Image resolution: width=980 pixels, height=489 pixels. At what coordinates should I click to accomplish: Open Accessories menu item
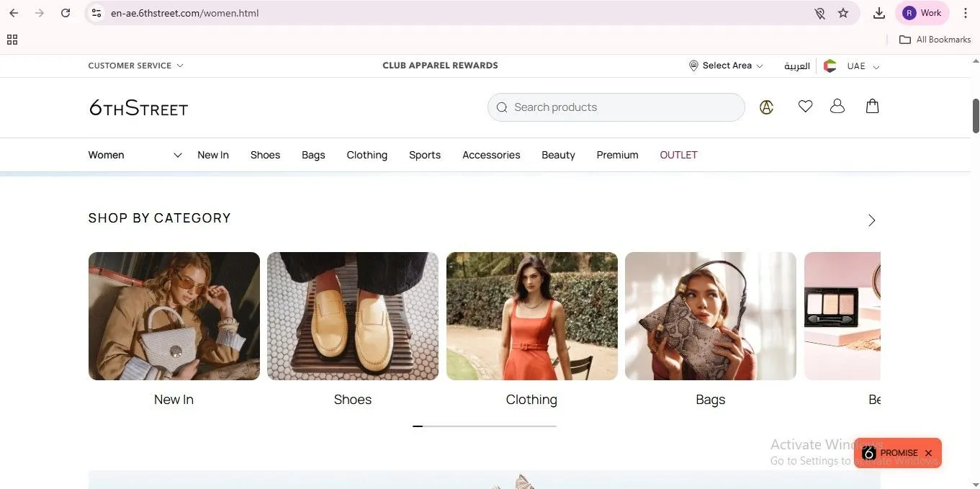click(491, 155)
